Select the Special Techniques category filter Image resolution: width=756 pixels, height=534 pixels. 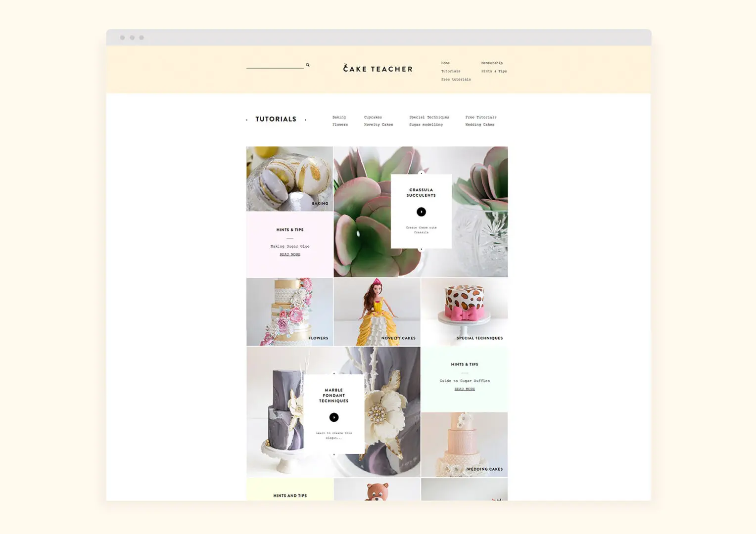(429, 117)
